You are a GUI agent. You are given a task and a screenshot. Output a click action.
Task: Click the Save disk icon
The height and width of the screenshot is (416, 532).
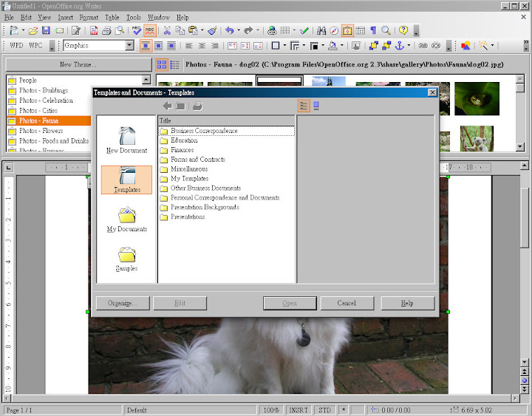pos(46,30)
